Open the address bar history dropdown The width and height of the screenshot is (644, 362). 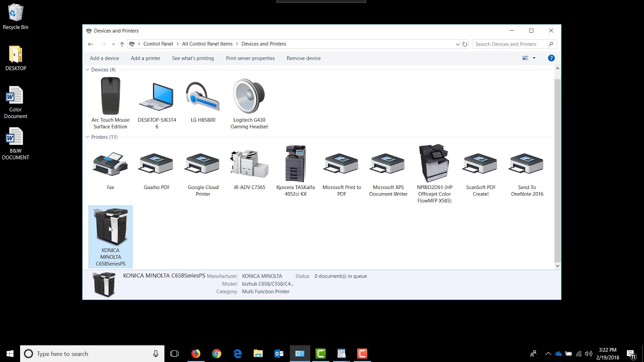tap(457, 44)
